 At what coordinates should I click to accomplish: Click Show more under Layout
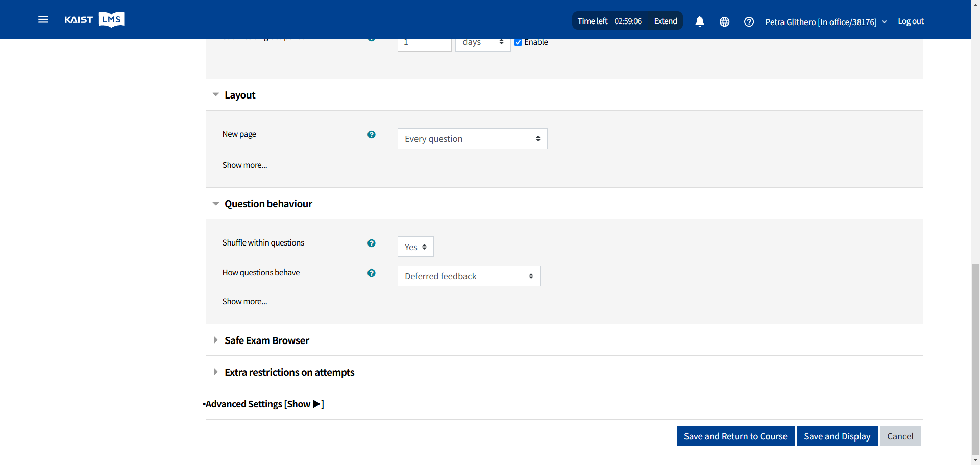[244, 165]
